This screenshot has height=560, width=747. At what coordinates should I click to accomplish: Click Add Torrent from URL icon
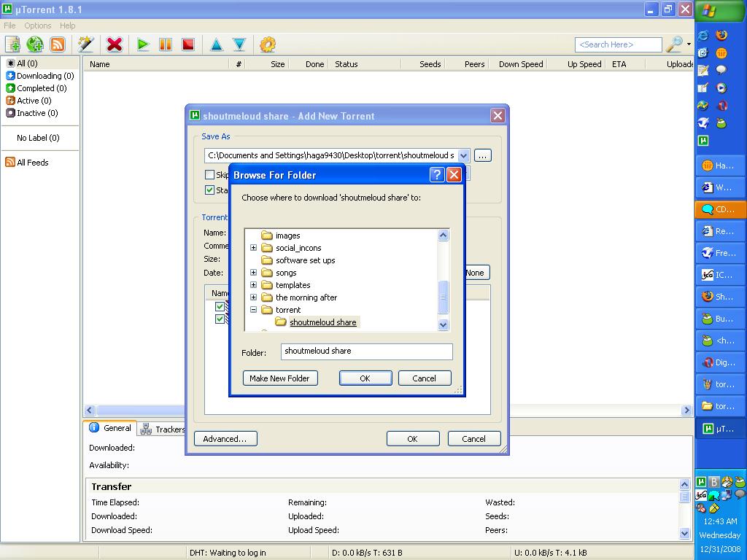click(x=35, y=44)
